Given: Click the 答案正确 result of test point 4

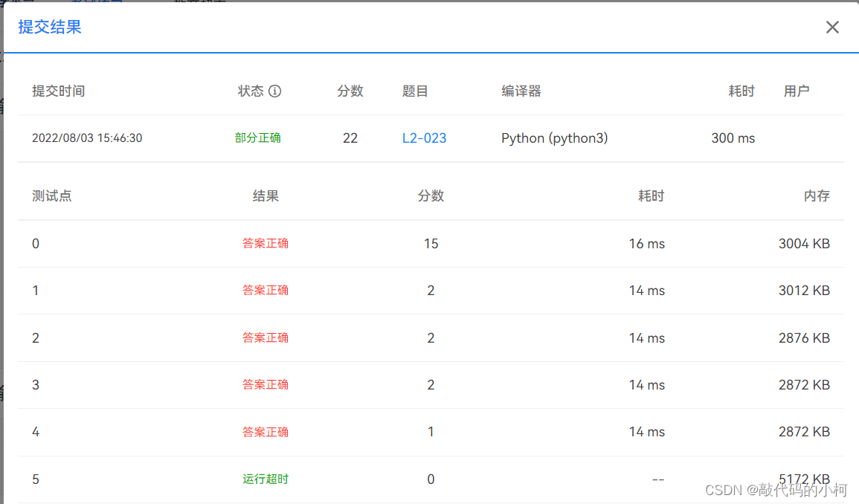Looking at the screenshot, I should pos(266,432).
